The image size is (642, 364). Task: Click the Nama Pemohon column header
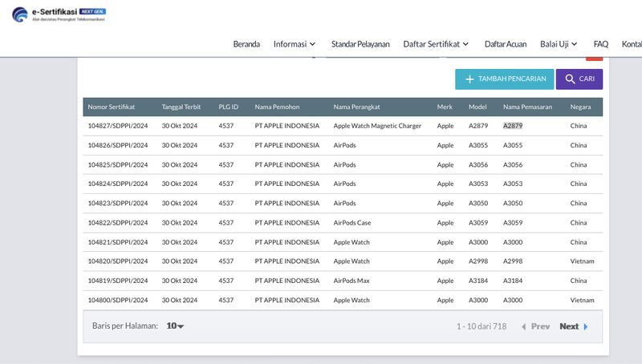click(277, 107)
